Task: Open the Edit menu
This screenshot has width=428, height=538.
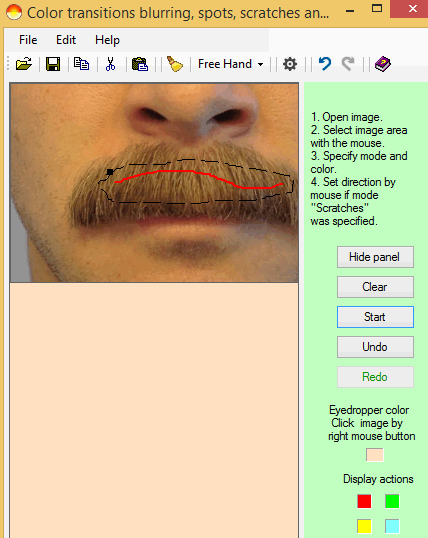Action: point(66,40)
